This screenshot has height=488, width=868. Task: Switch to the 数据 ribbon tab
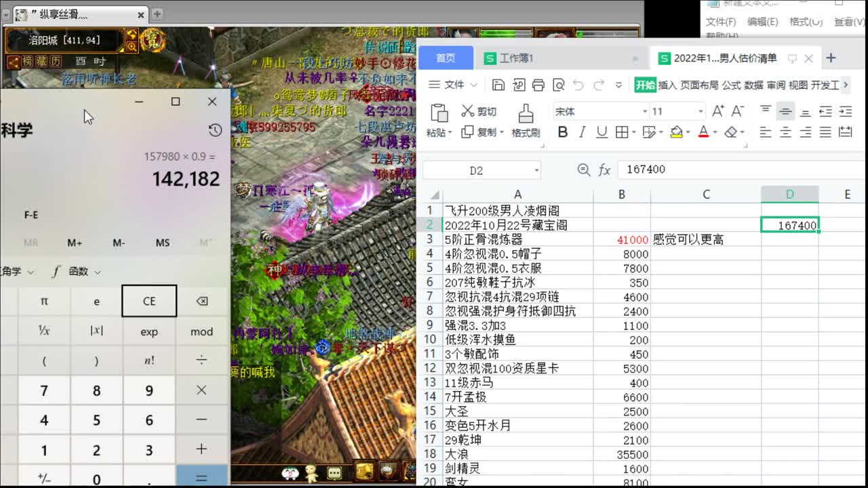click(754, 85)
